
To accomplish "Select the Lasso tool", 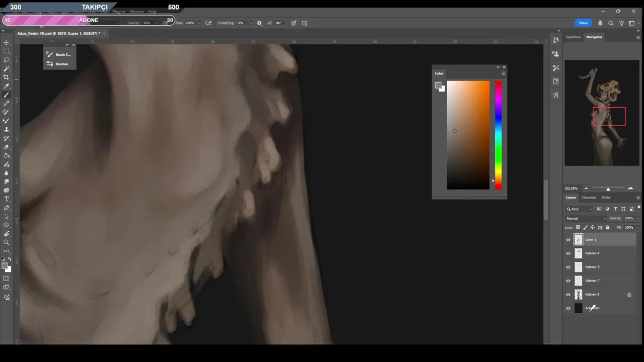I will pos(7,60).
